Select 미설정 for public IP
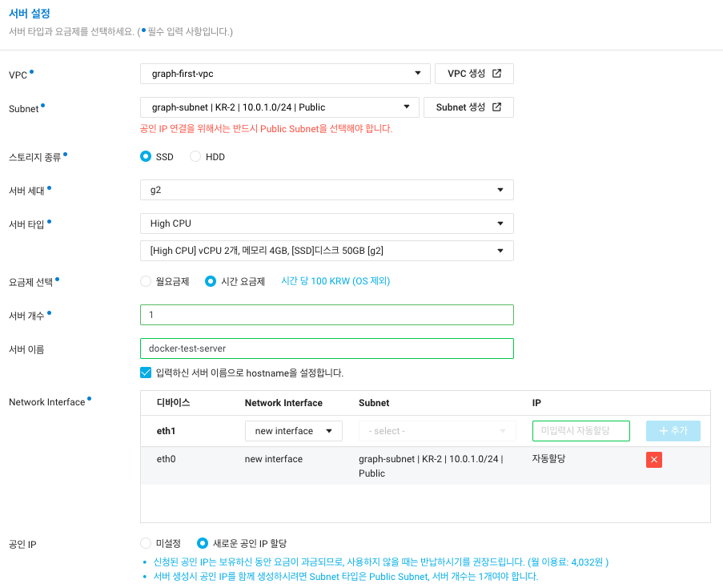Image resolution: width=723 pixels, height=588 pixels. 146,543
